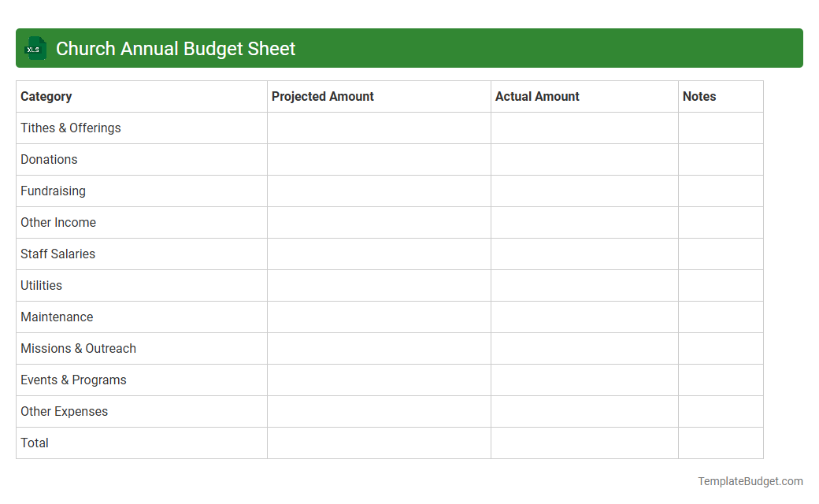Click the Category column header
819x504 pixels.
[46, 96]
